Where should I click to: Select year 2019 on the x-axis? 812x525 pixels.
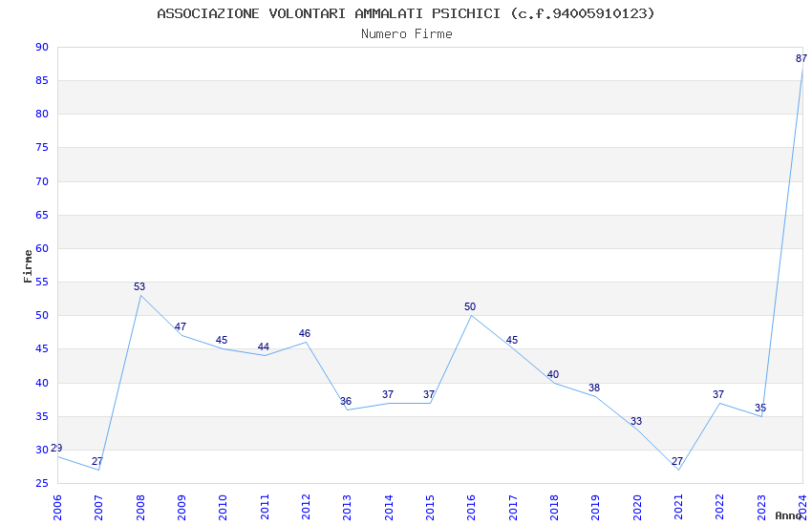click(595, 508)
